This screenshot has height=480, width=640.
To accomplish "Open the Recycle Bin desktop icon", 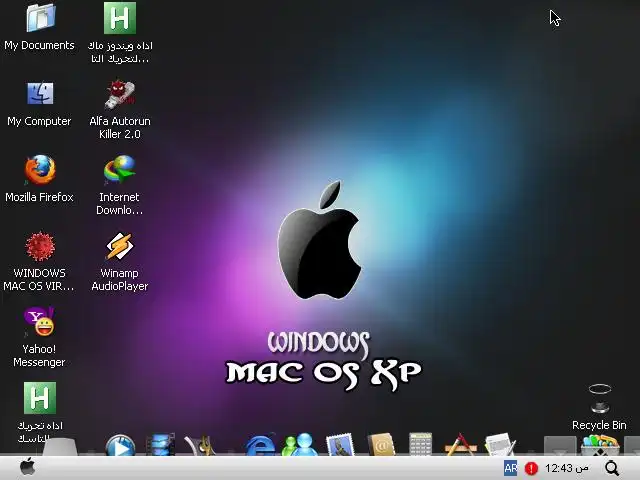I will 600,398.
